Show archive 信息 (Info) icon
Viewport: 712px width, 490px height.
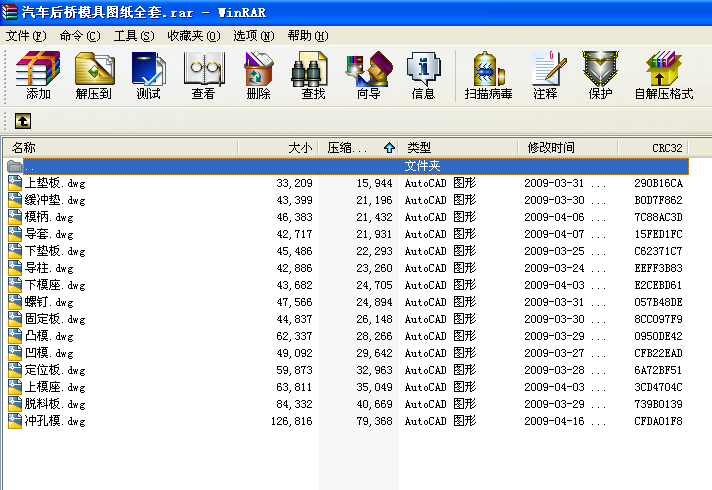point(423,75)
